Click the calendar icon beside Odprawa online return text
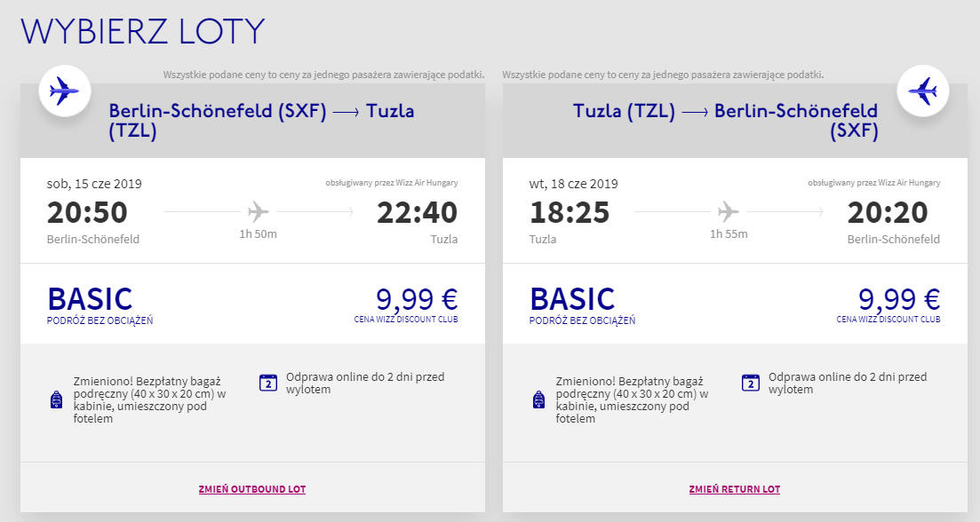Screen dimensions: 980x522 coord(749,383)
